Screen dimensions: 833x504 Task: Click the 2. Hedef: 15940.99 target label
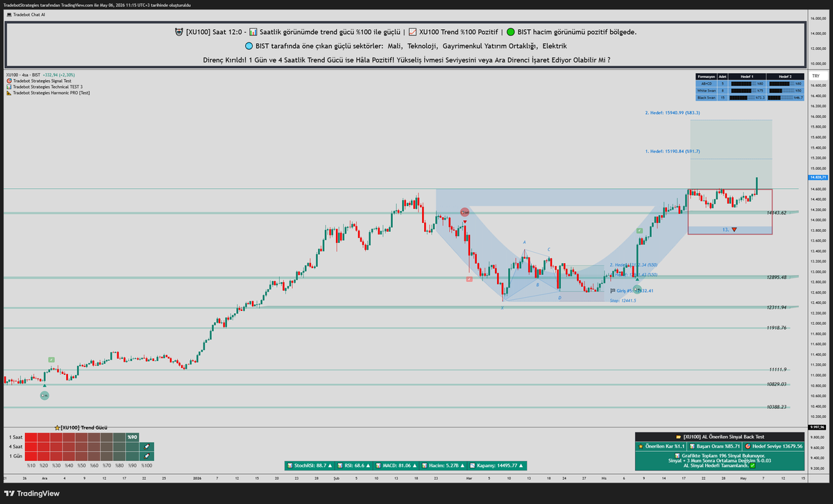tap(672, 112)
